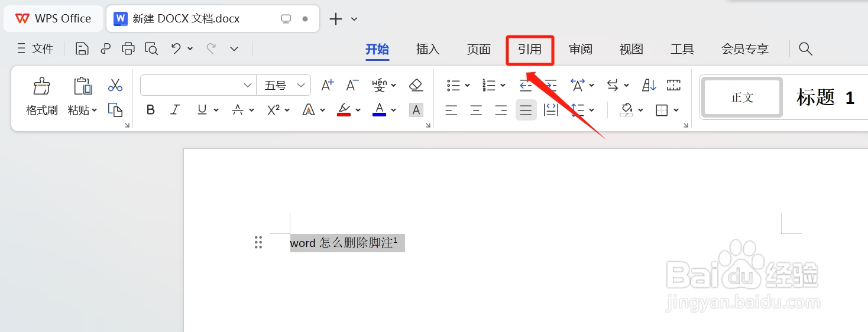Pick highlight color red marker swatch
The image size is (868, 332).
tap(344, 110)
